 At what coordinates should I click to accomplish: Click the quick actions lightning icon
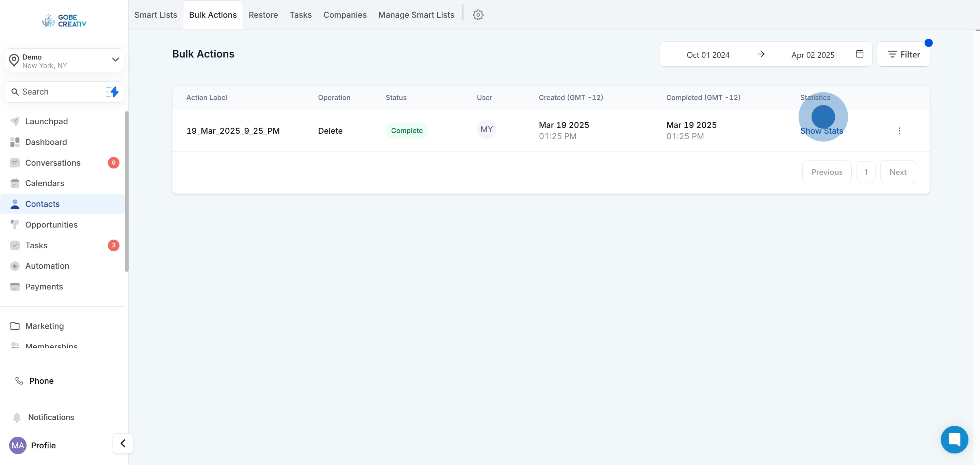(x=113, y=92)
